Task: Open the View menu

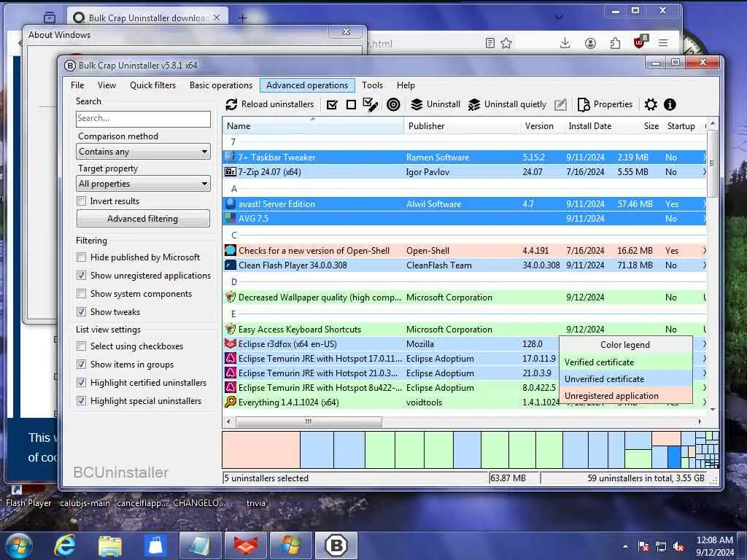Action: (x=107, y=85)
